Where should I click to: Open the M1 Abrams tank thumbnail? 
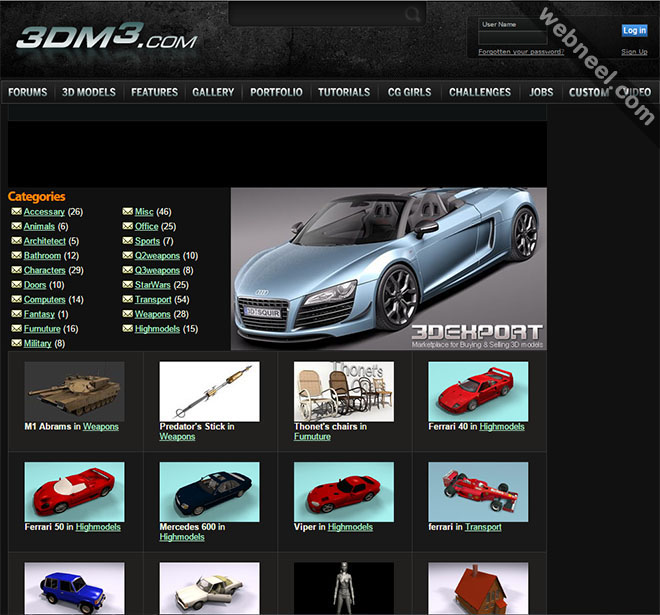[x=75, y=391]
